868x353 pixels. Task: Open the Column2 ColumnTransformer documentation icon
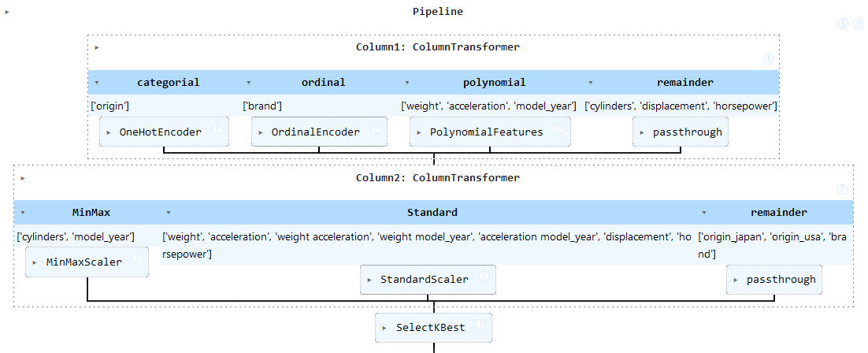(x=841, y=190)
